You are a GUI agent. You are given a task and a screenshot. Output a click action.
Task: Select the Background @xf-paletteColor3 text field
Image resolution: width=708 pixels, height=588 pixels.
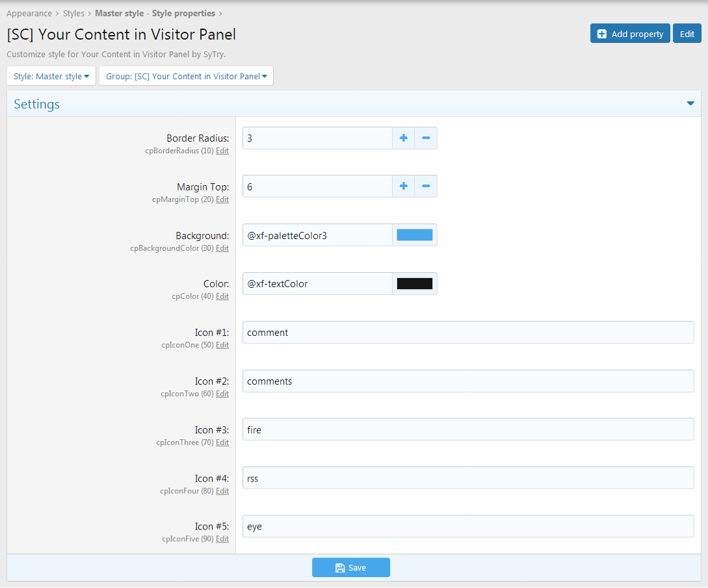tap(317, 235)
